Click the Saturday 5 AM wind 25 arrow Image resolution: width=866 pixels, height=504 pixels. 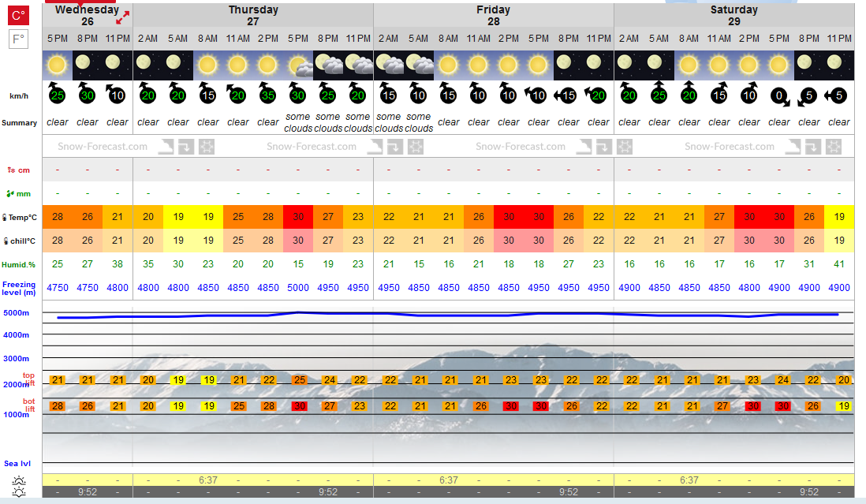coord(659,93)
